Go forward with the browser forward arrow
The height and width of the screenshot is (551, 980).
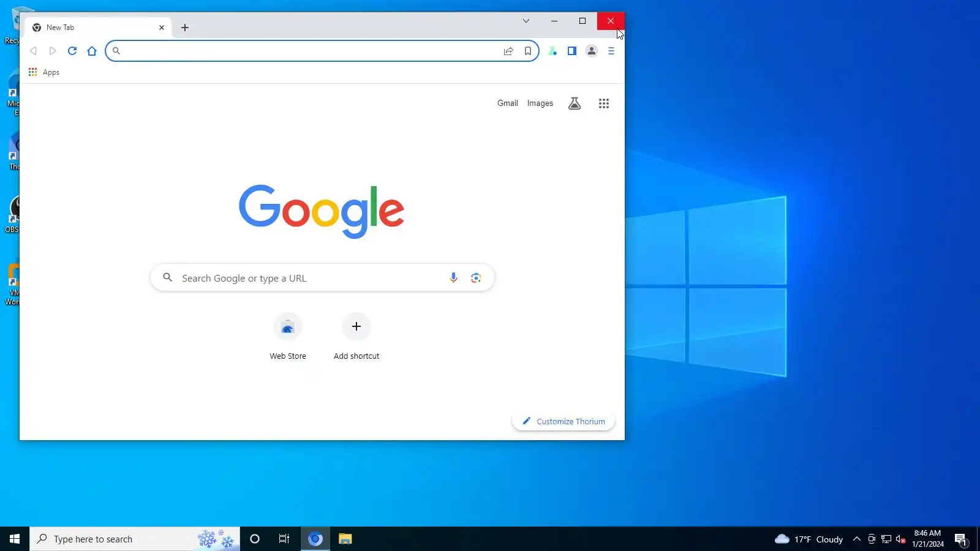pos(53,51)
